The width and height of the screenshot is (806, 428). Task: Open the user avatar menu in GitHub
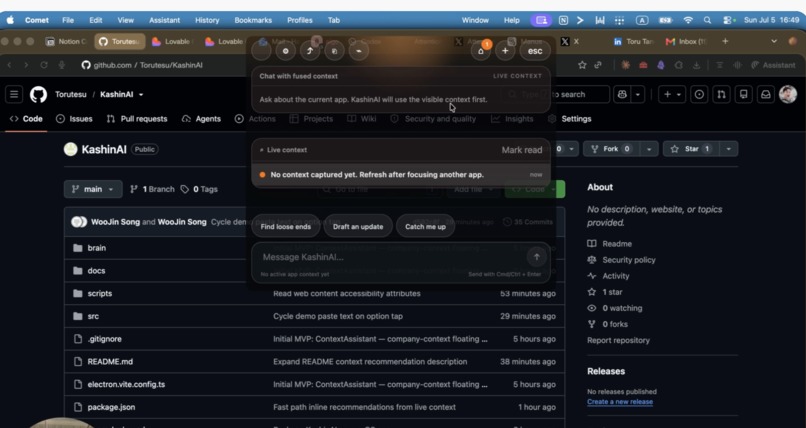[788, 95]
